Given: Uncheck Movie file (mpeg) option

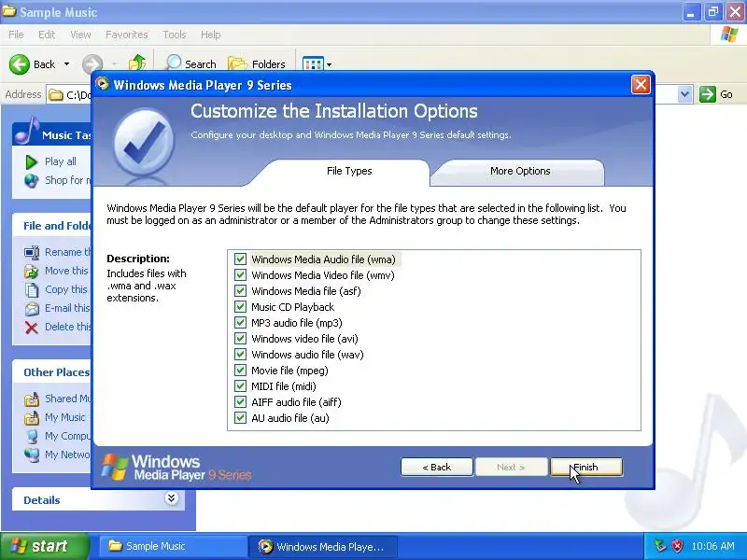Looking at the screenshot, I should point(240,371).
